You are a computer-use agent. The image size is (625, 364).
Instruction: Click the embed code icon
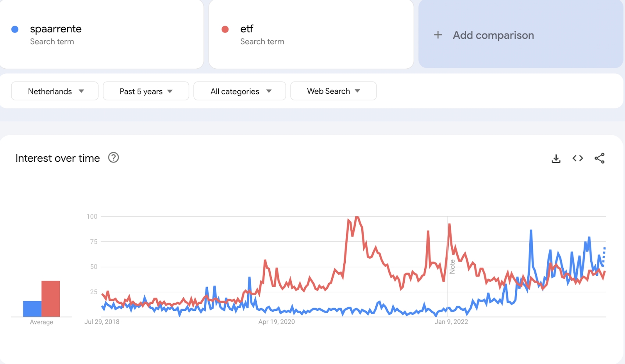click(578, 158)
